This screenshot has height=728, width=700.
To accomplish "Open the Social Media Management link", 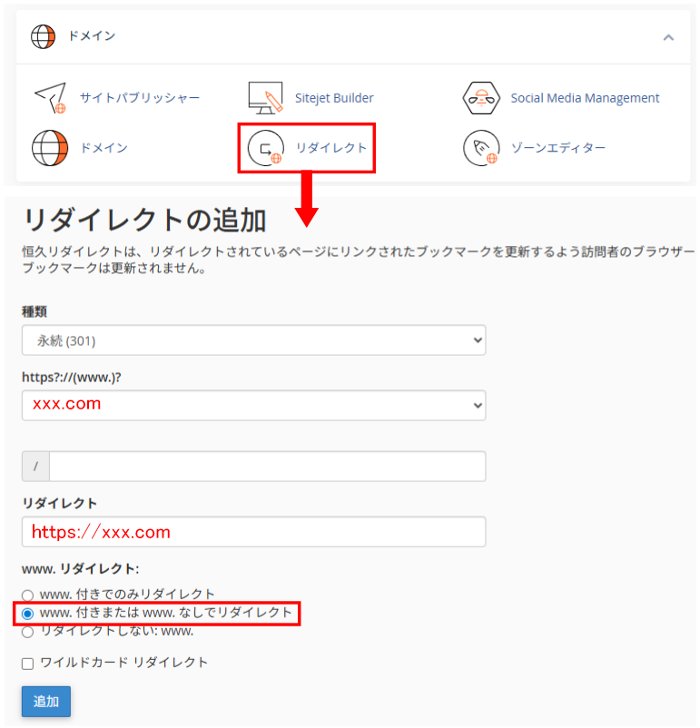I will pyautogui.click(x=585, y=98).
